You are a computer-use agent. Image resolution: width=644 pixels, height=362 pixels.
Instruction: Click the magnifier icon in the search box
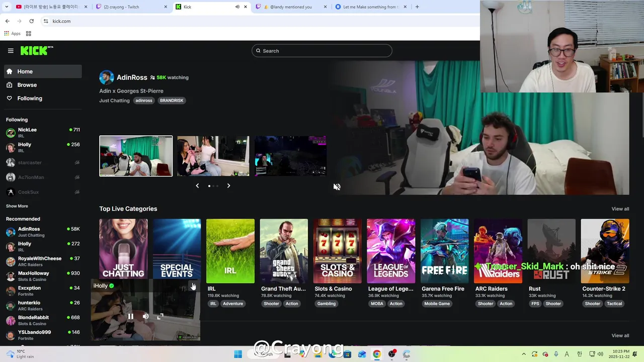click(x=258, y=51)
